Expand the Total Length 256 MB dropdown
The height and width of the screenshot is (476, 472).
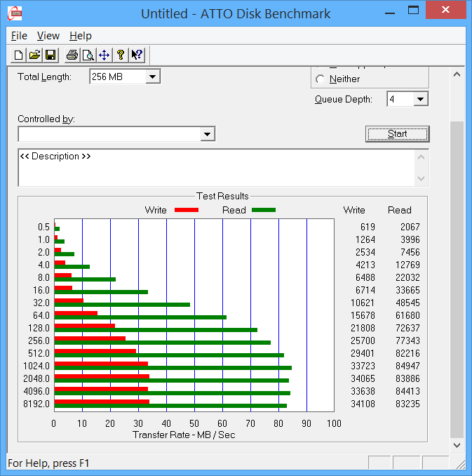[153, 77]
